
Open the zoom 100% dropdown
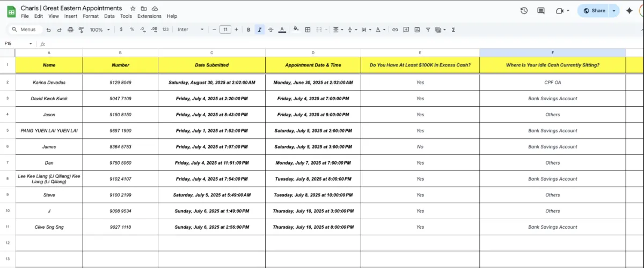pos(100,29)
